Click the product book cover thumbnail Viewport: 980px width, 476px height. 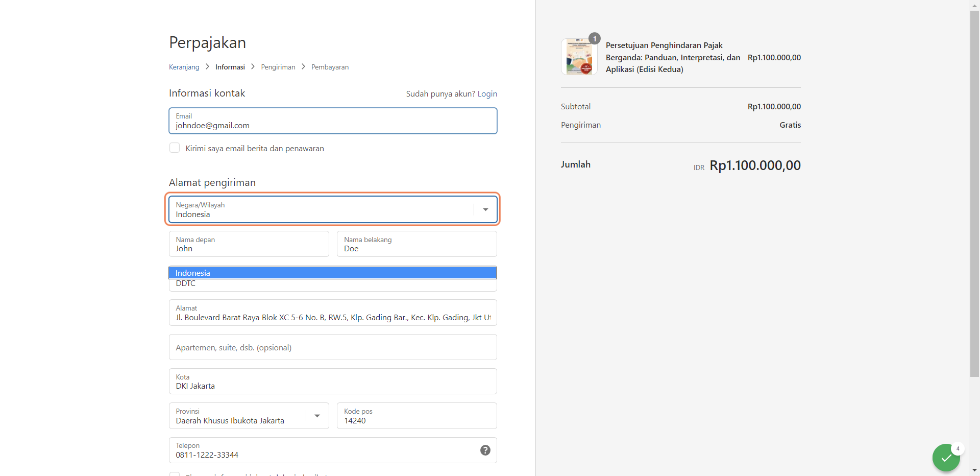(x=579, y=57)
